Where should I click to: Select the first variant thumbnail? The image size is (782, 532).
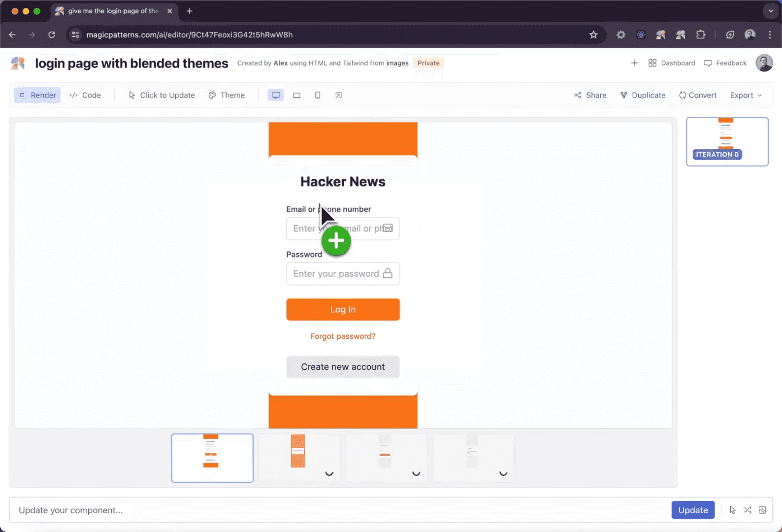[x=212, y=458]
